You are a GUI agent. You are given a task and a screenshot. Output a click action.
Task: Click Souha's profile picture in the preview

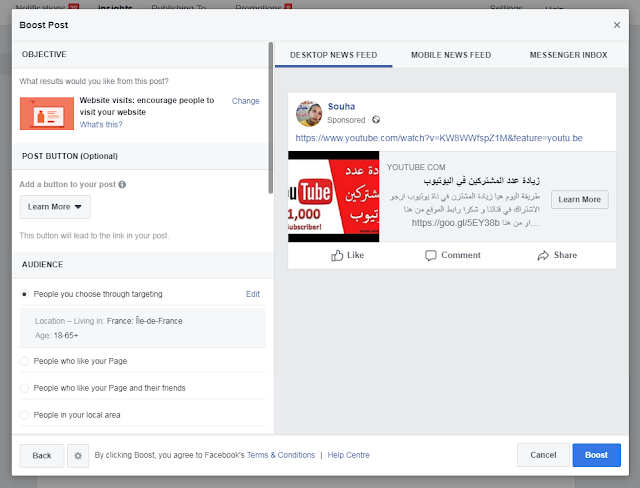309,114
